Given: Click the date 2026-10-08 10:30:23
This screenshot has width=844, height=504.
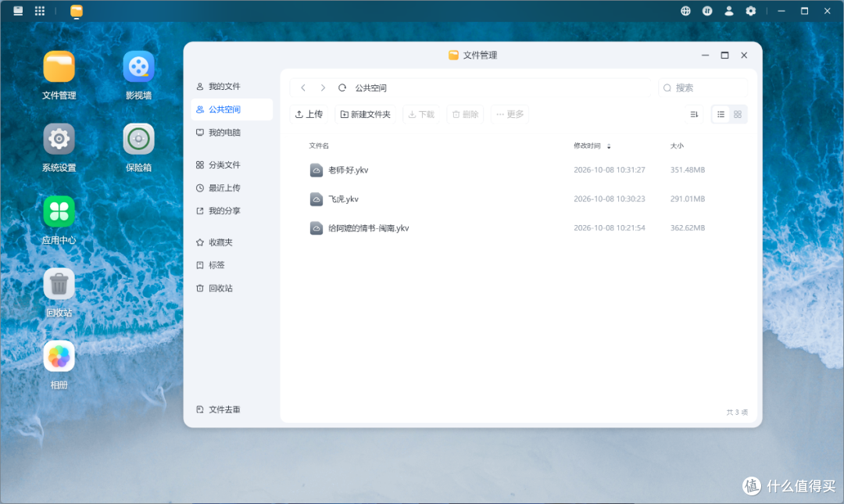Looking at the screenshot, I should pyautogui.click(x=610, y=199).
